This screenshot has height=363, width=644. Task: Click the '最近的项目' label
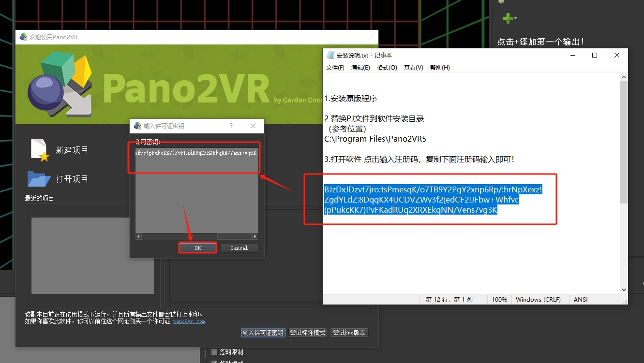pyautogui.click(x=40, y=198)
